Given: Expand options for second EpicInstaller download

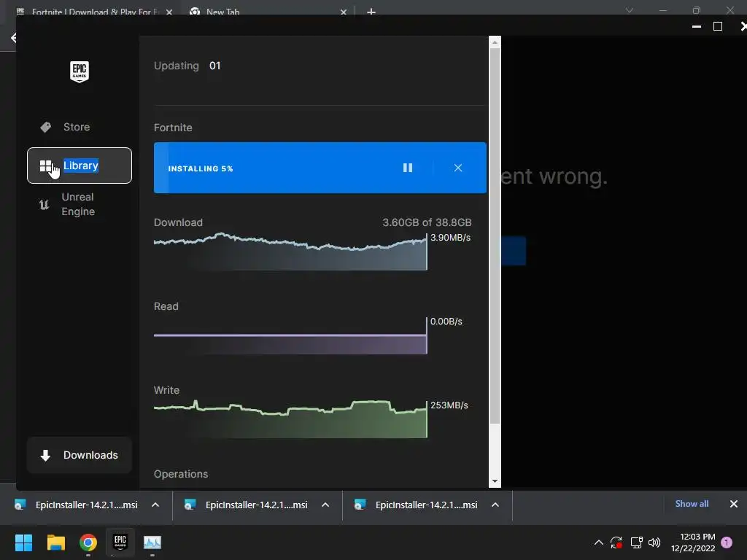Looking at the screenshot, I should [325, 505].
